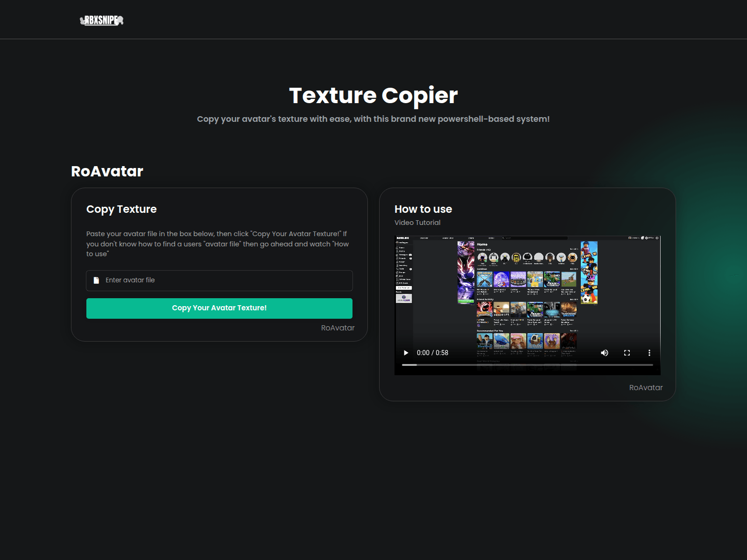Click the RoAvatar section heading
The height and width of the screenshot is (560, 747).
click(x=107, y=171)
